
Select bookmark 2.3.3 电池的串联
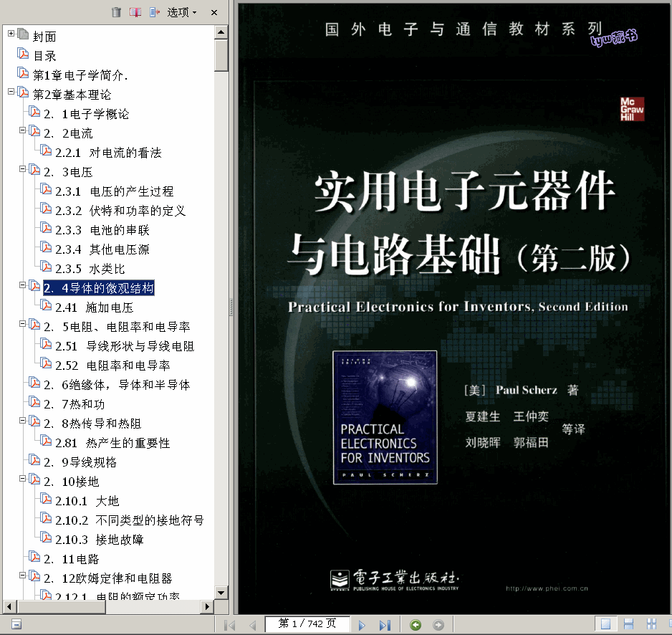pos(102,230)
